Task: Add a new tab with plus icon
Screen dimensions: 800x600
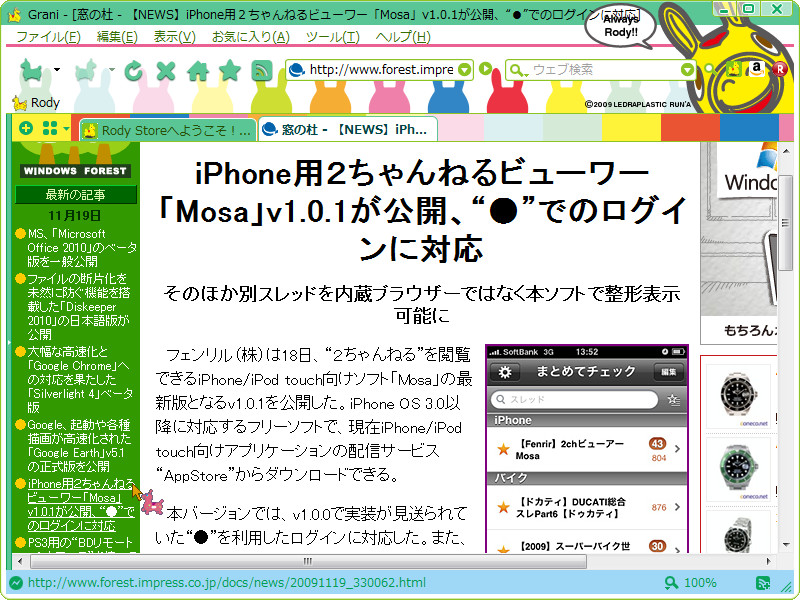Action: pos(26,128)
